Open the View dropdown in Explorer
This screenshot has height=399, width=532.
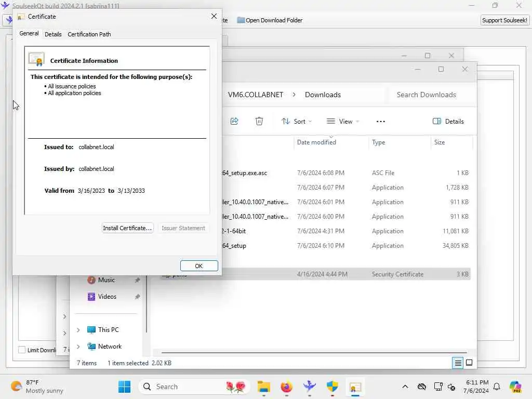[x=343, y=122]
